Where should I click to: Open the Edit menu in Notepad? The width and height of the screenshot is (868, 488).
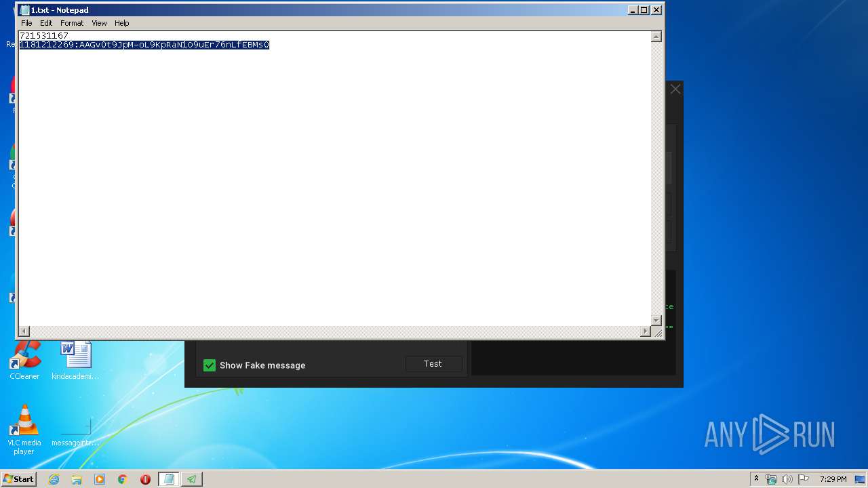tap(46, 23)
